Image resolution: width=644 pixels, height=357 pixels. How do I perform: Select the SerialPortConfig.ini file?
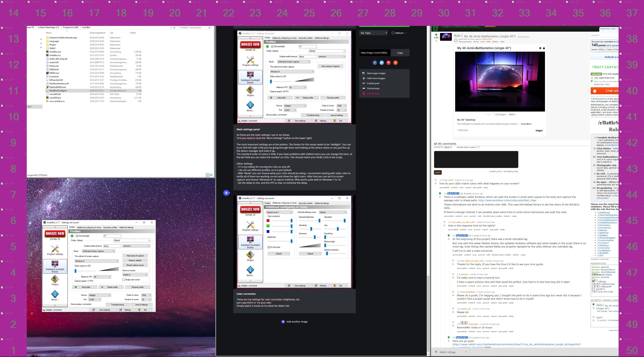coord(58,91)
